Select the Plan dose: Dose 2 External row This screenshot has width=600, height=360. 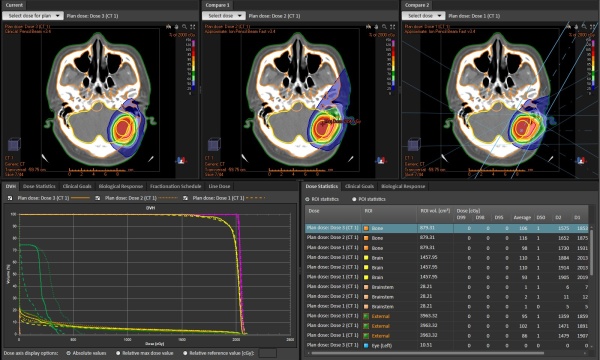point(447,326)
